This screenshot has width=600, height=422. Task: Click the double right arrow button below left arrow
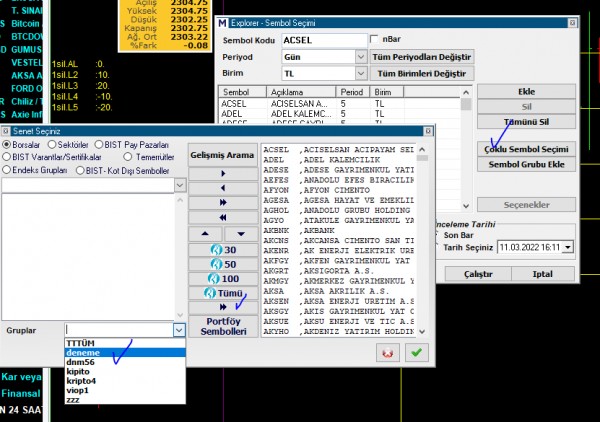coord(223,203)
